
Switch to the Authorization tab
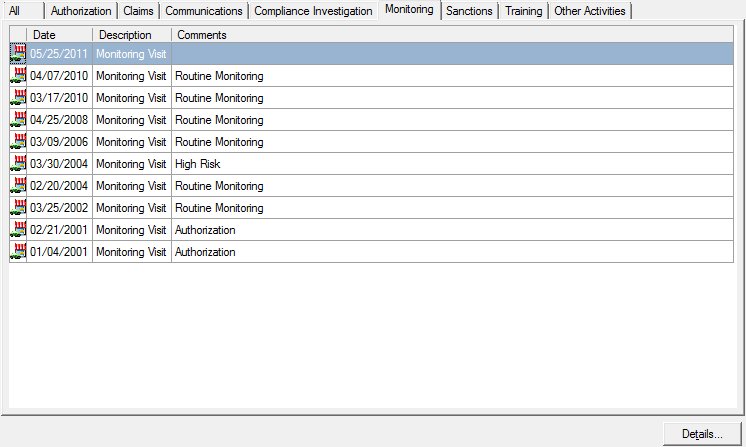tap(81, 11)
